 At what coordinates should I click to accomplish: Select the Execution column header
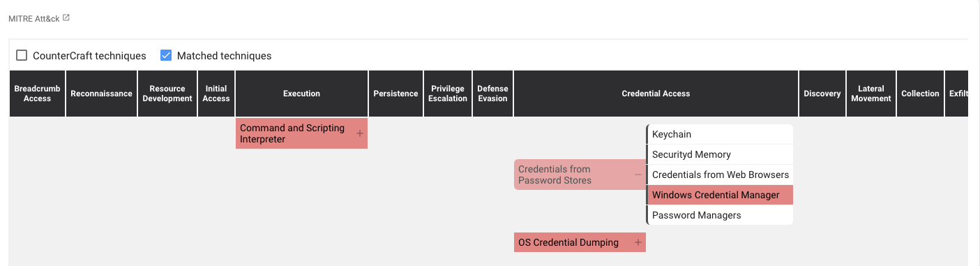[301, 94]
